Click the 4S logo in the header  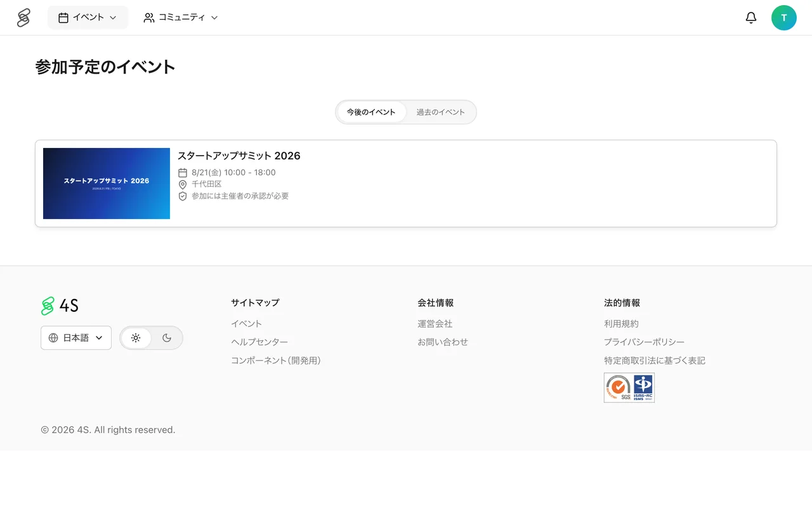point(23,18)
